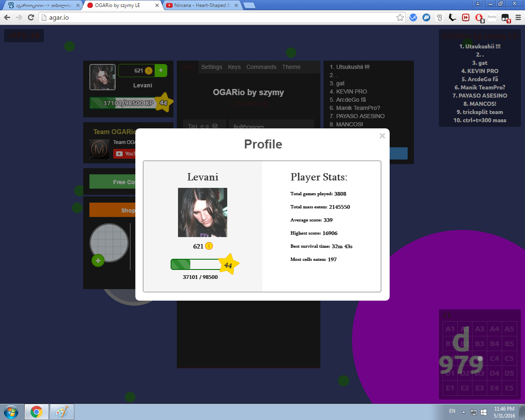Go back to the previous page
Screen dimensions: 525x420
point(7,17)
